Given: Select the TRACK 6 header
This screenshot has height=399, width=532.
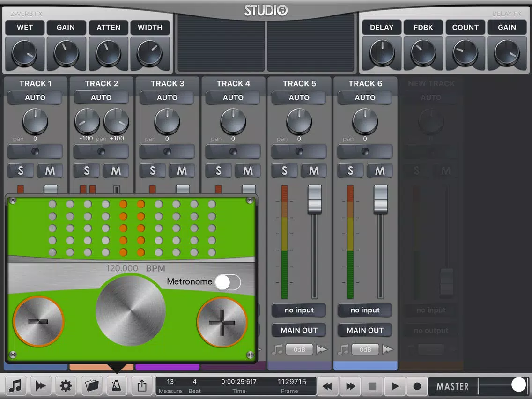Looking at the screenshot, I should point(365,83).
